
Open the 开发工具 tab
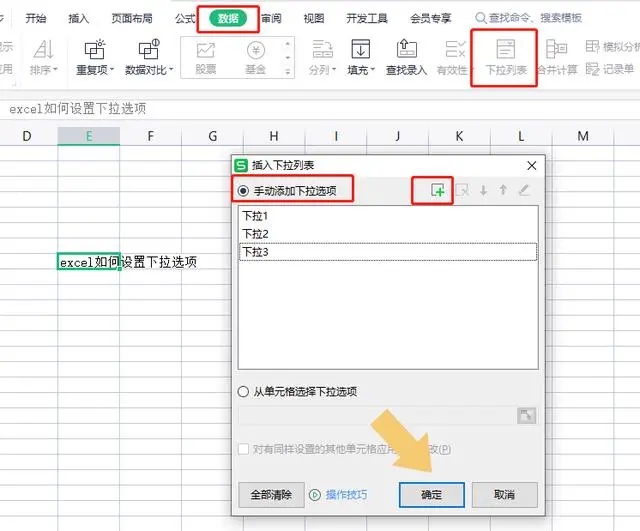(x=367, y=18)
